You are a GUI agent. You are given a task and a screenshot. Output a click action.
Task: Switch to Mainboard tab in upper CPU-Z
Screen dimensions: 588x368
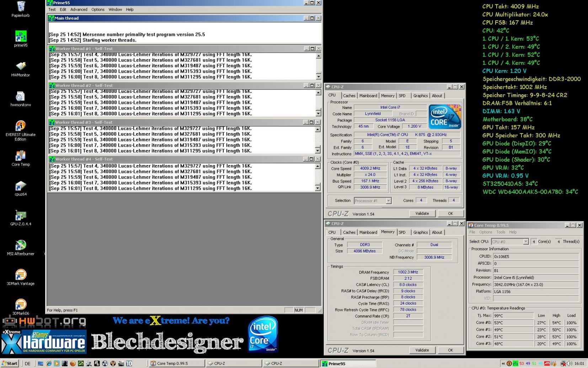[368, 96]
